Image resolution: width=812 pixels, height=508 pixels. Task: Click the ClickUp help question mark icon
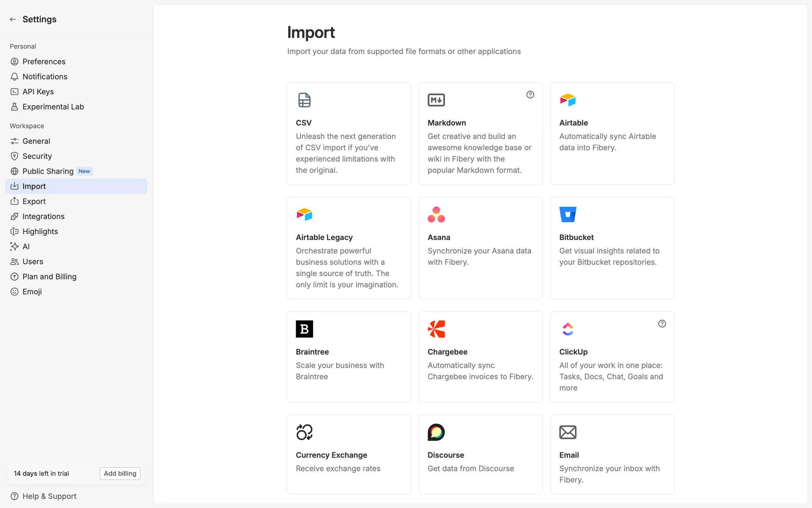(x=662, y=324)
